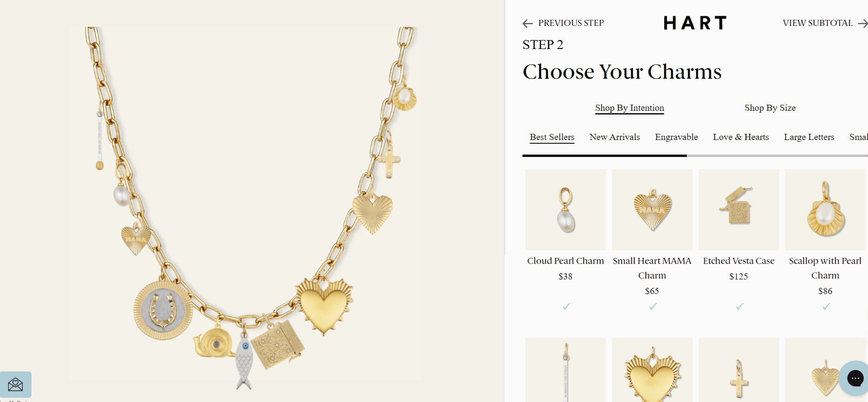Deselect the Small Heart MAMA Charm

(652, 306)
